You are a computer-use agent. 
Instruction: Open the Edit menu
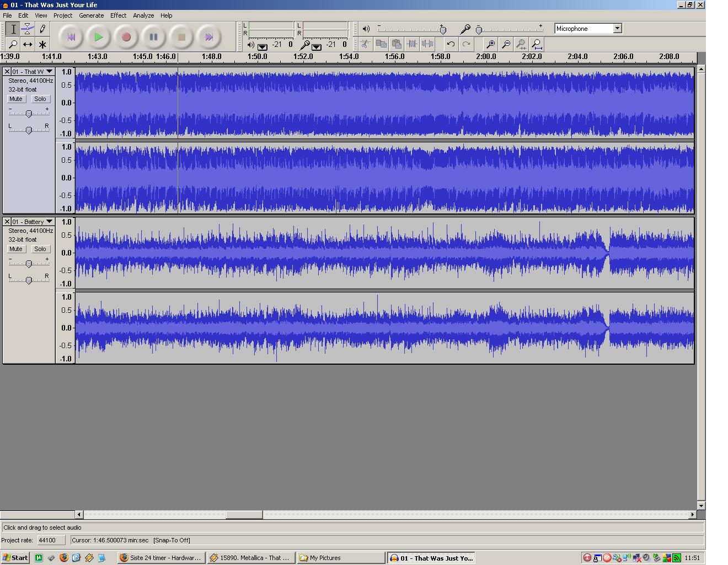23,15
